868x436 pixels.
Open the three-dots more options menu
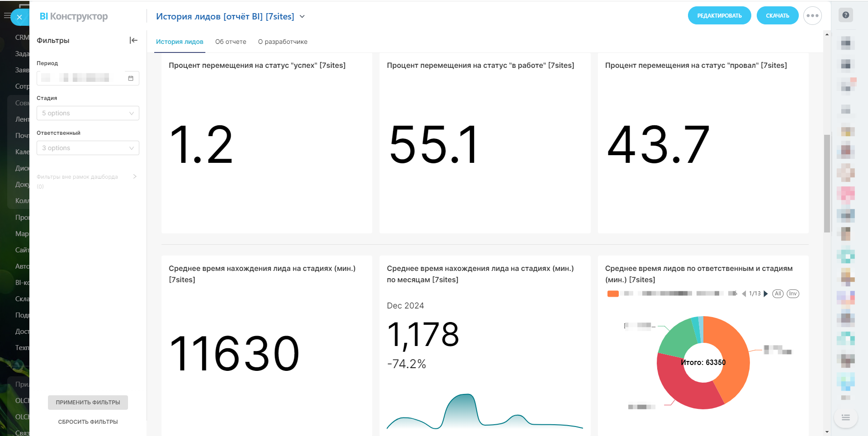point(812,16)
